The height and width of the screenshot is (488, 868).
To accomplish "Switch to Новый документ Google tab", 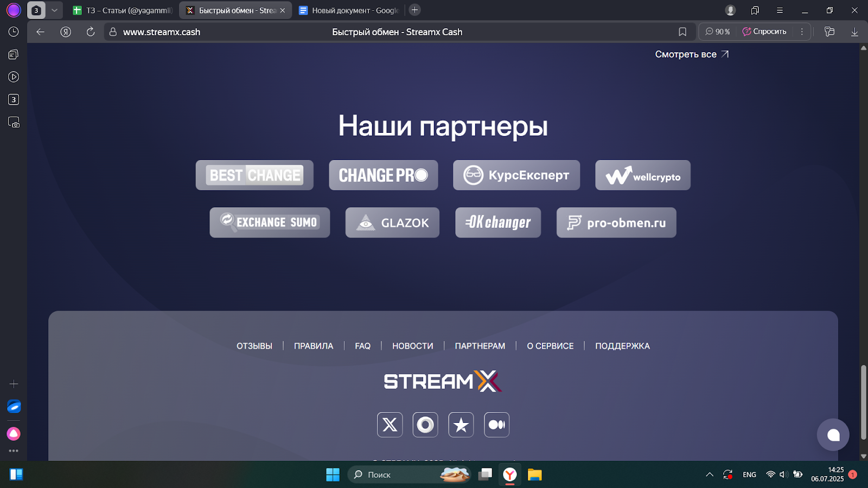I will pos(349,10).
